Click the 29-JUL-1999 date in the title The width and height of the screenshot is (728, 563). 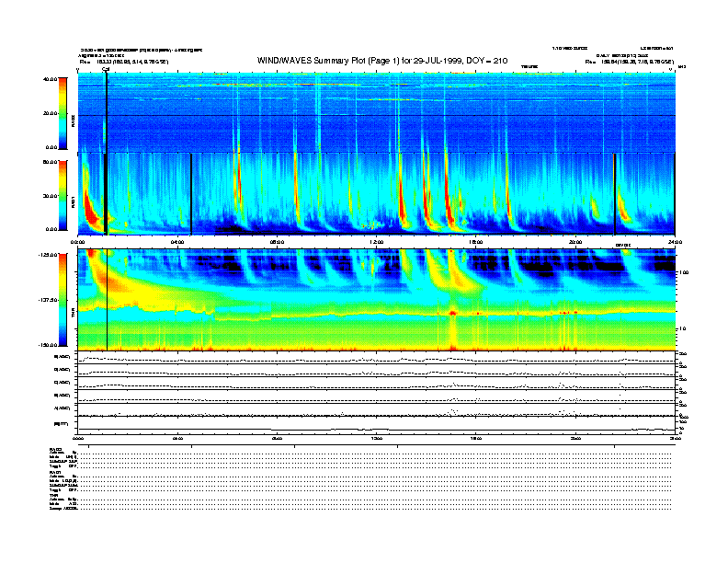[438, 61]
